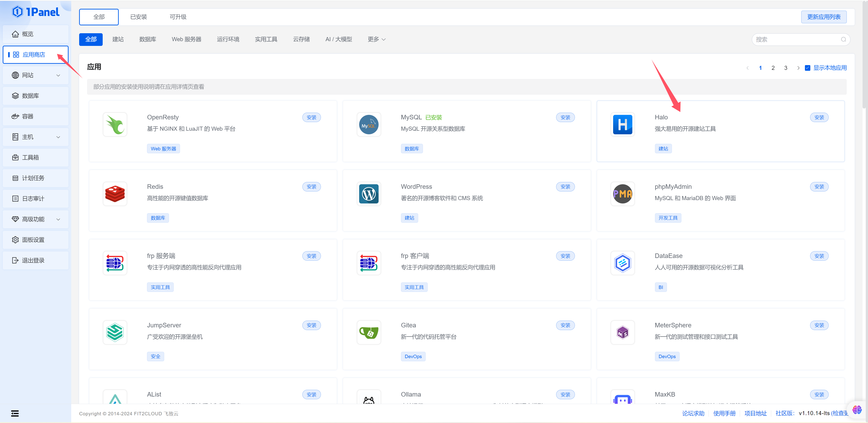This screenshot has width=868, height=423.
Task: Expand the 高级功能 advanced features submenu
Action: pyautogui.click(x=58, y=219)
